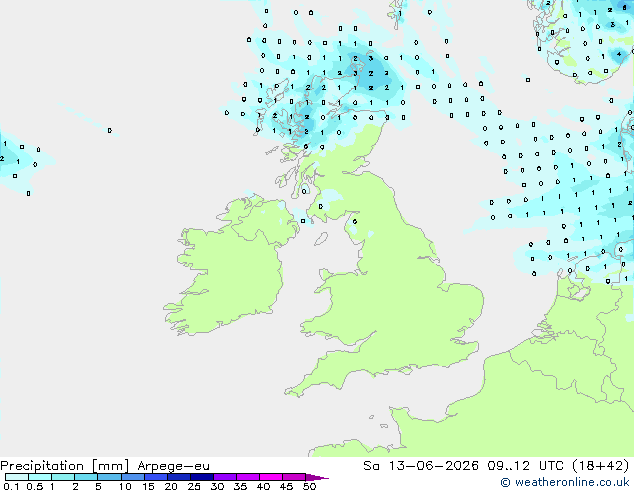634x490 pixels.
Task: Click the 10–15 mm legend color swatch
Action: 132,477
